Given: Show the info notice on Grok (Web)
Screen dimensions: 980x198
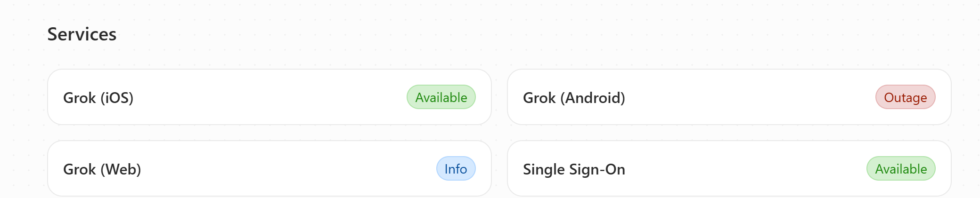Looking at the screenshot, I should tap(456, 169).
